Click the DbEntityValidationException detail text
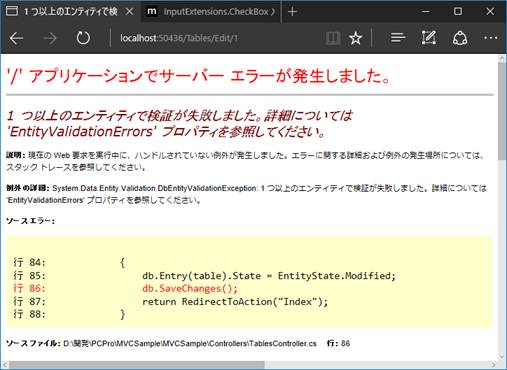 coord(246,194)
